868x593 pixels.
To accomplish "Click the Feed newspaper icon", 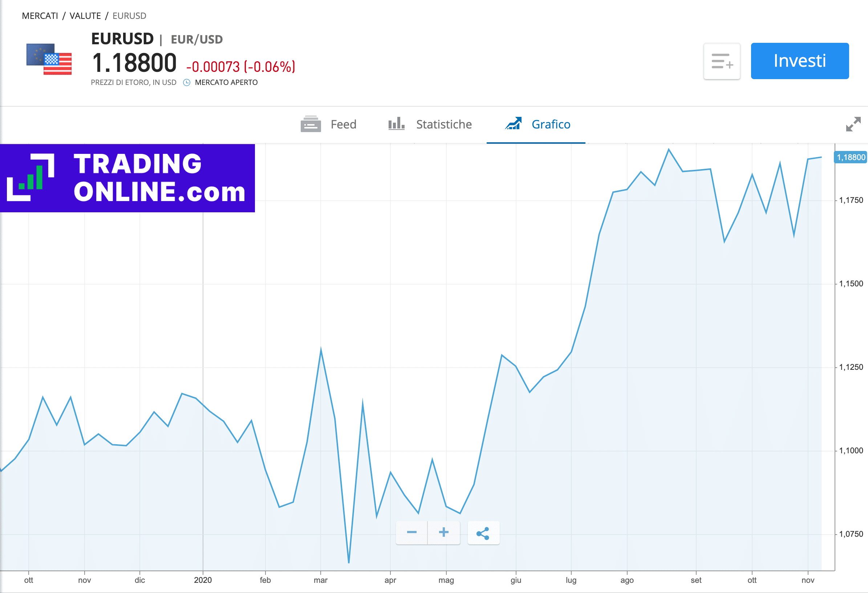I will click(x=311, y=124).
